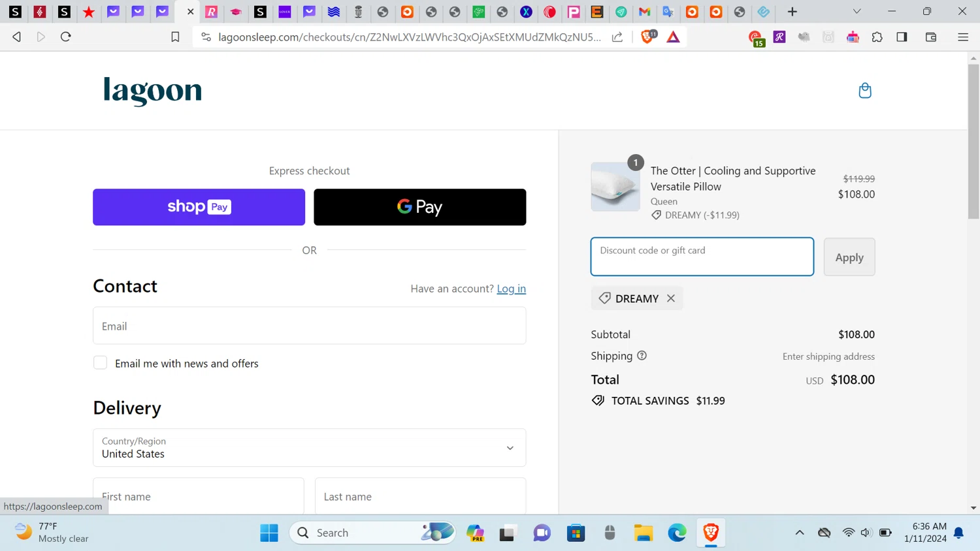The width and height of the screenshot is (980, 551).
Task: Switch to the blue waves tab
Action: pos(334,12)
